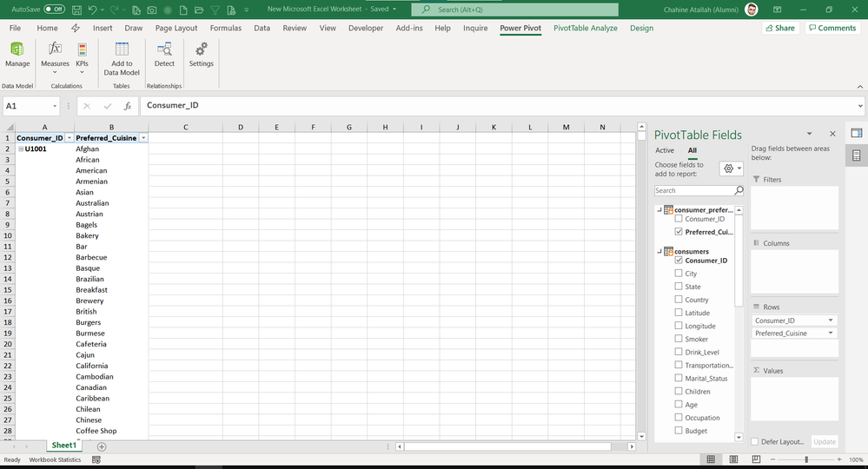868x469 pixels.
Task: Collapse the ribbon with the chevron
Action: pos(859,87)
